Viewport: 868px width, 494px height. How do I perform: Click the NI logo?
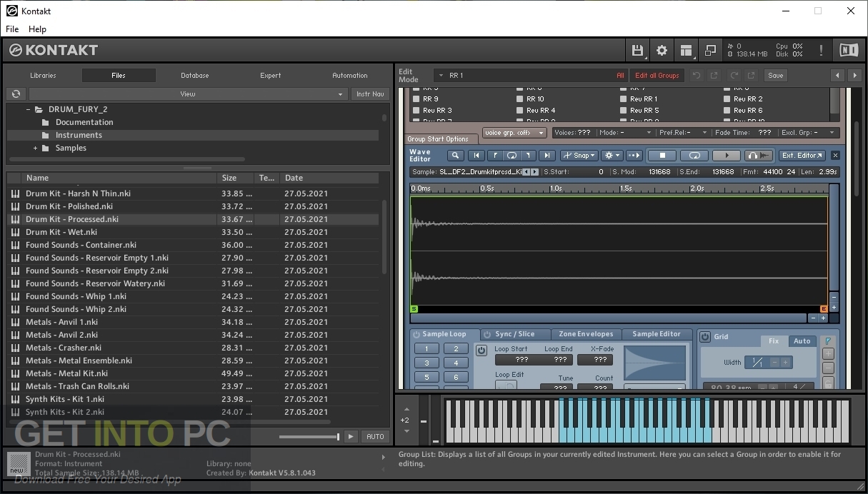(848, 50)
